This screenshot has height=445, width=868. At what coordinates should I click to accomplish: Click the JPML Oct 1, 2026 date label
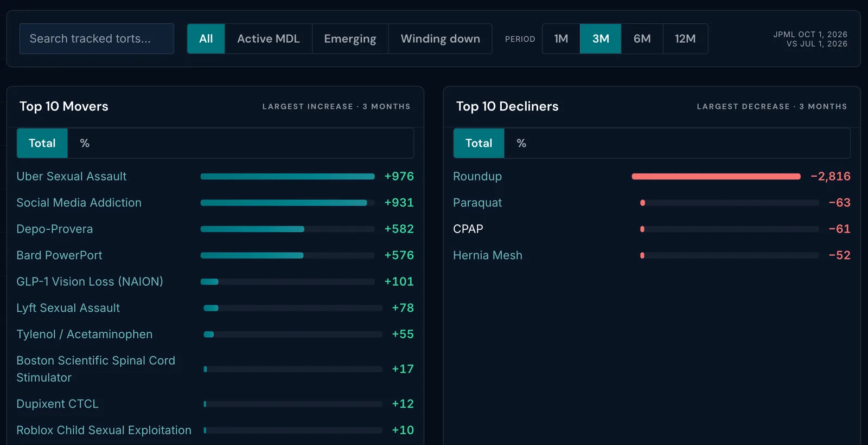(x=810, y=34)
